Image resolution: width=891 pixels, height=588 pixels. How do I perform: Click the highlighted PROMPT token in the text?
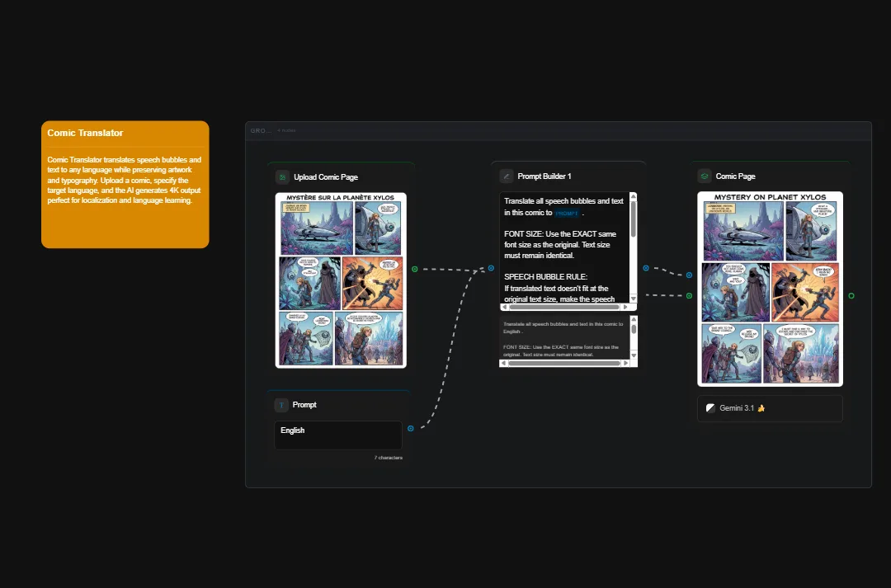564,213
